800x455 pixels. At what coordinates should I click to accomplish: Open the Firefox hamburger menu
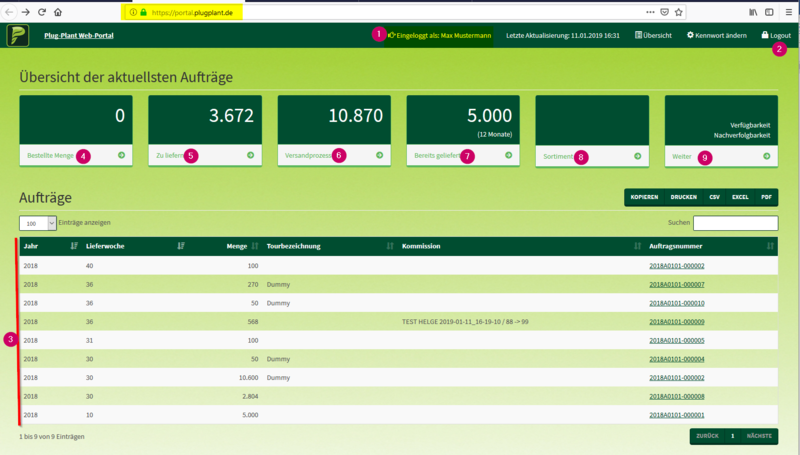788,12
